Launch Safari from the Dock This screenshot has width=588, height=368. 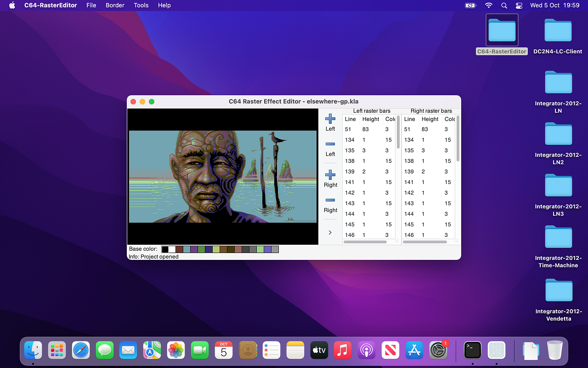tap(81, 351)
